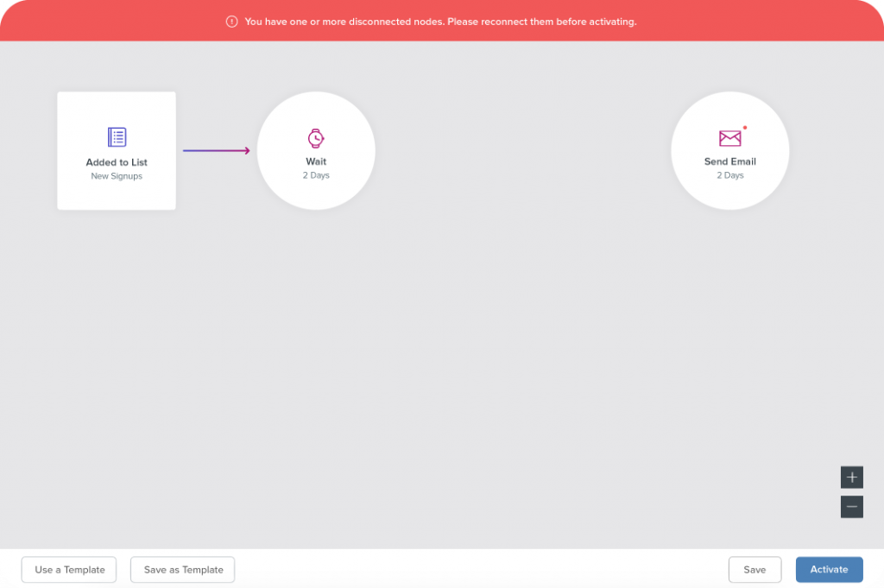Open the Use a Template button

pyautogui.click(x=69, y=569)
